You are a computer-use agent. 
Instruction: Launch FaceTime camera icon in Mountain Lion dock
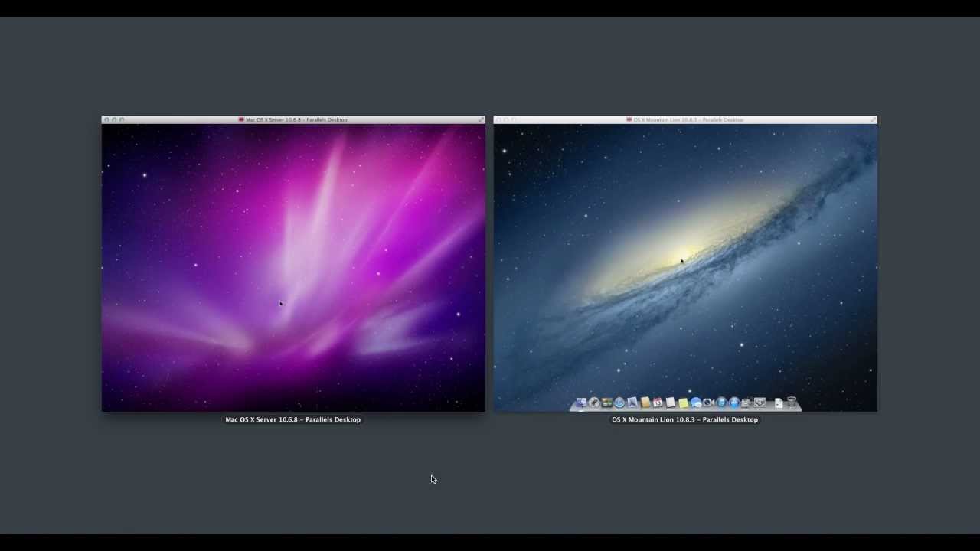708,403
